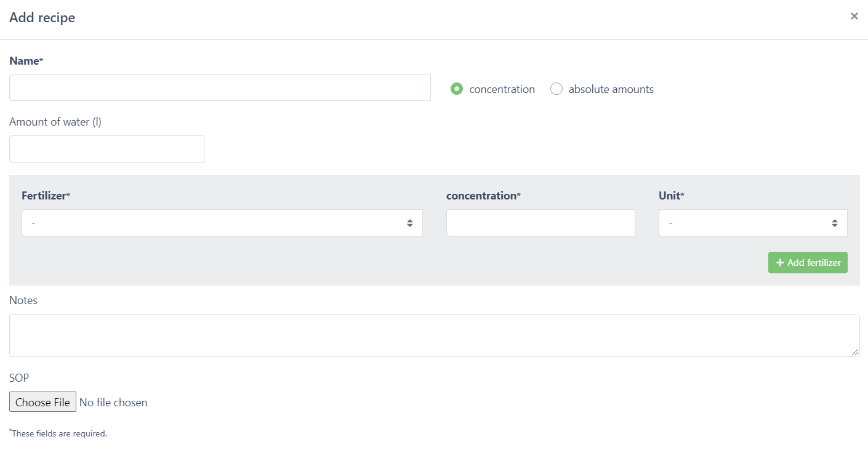Click the plus icon on Add fertilizer
Screen dimensions: 868x450
[x=780, y=263]
